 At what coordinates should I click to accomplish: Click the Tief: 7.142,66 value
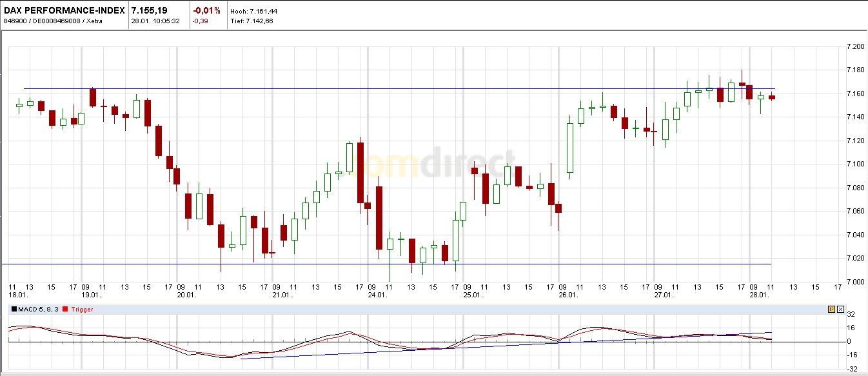[253, 21]
